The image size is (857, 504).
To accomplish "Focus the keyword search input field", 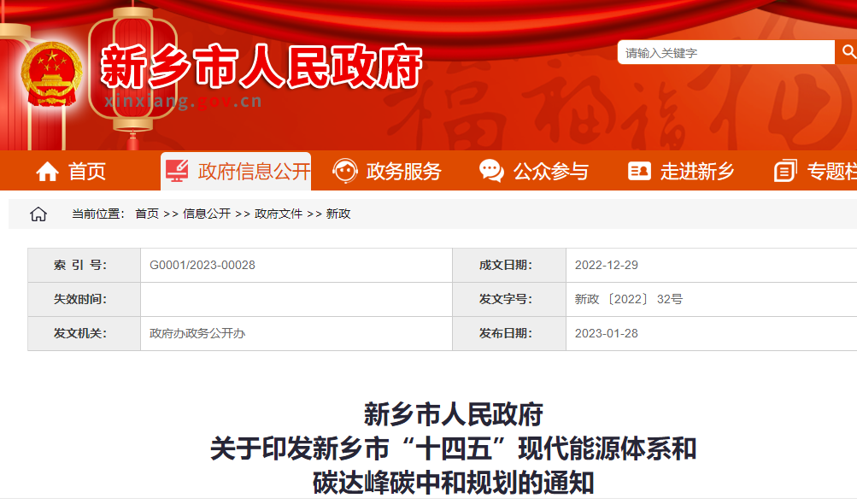I will (x=725, y=53).
